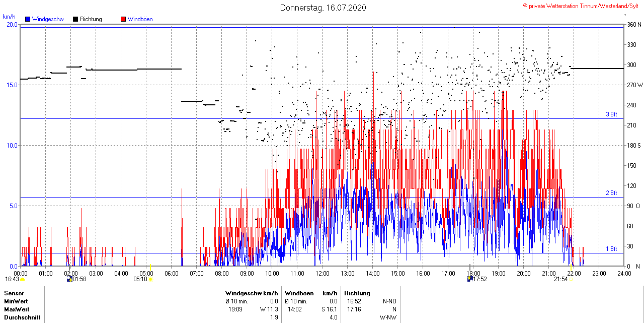The height and width of the screenshot is (323, 644).
Task: Click the Durchschnitt row label
Action: [x=22, y=318]
